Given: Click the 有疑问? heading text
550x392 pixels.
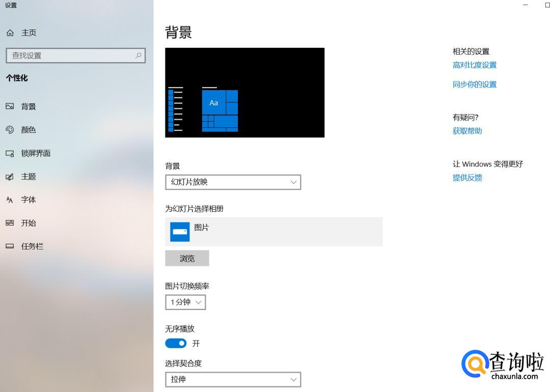Looking at the screenshot, I should (465, 118).
